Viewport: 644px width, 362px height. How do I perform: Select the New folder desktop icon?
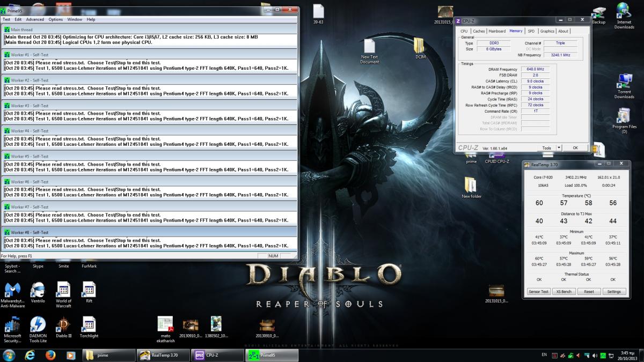pos(472,188)
